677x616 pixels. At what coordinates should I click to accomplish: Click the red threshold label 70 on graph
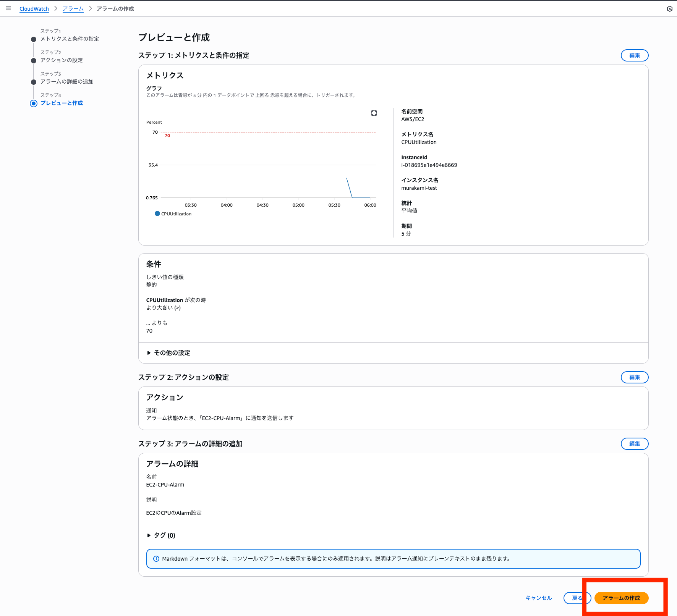coord(167,136)
